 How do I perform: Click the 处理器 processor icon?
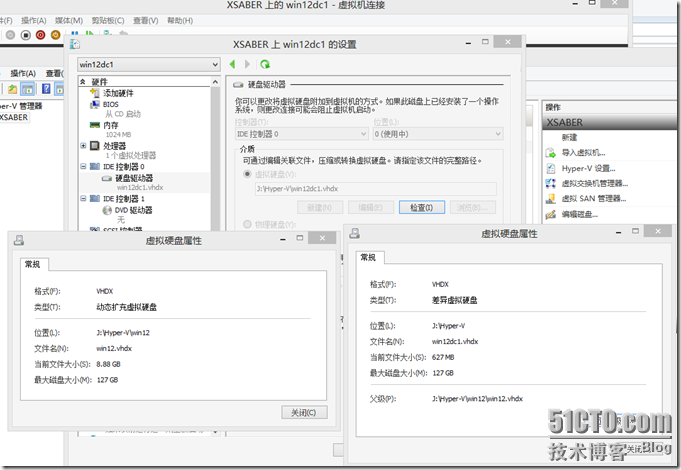point(95,146)
